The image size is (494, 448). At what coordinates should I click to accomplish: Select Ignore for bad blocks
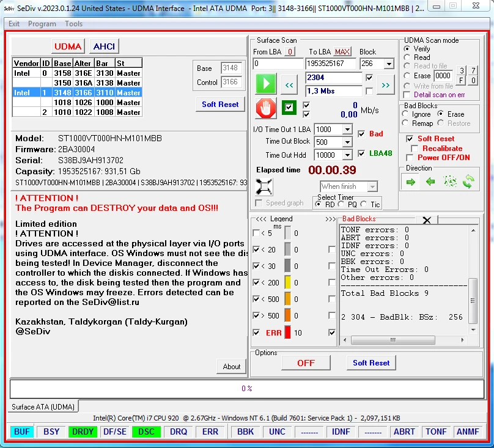point(405,114)
